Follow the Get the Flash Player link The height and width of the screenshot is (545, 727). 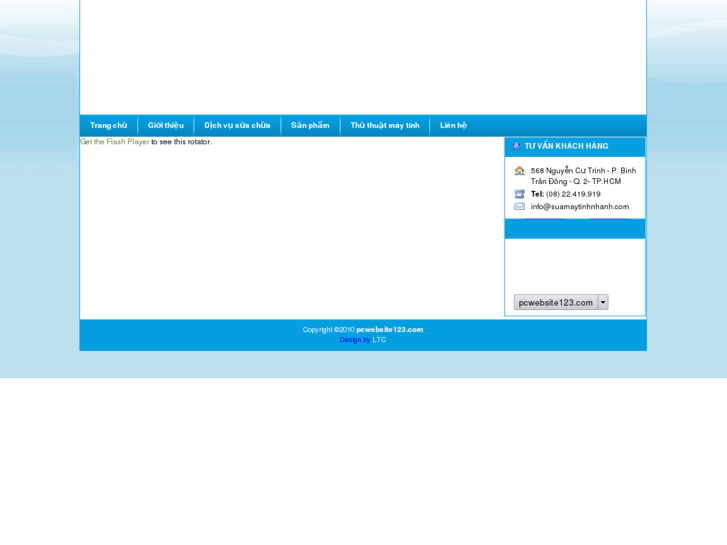point(115,142)
